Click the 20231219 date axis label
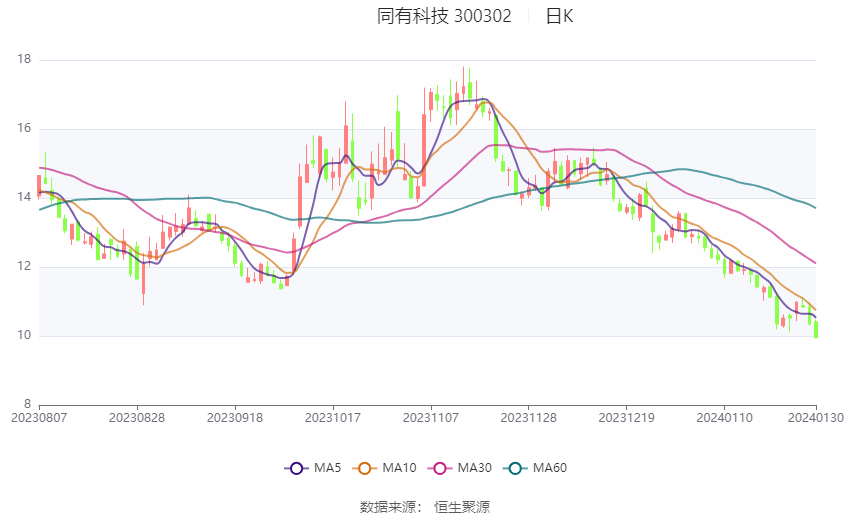This screenshot has width=850, height=517. click(627, 418)
